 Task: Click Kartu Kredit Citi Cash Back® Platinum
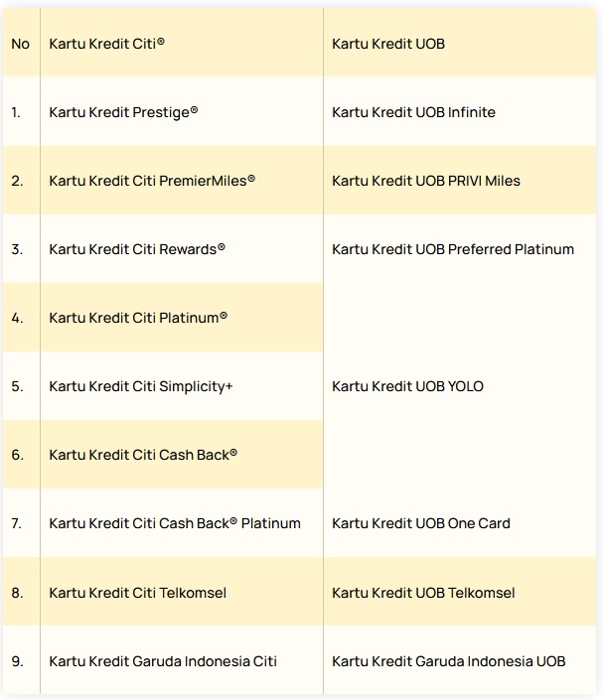(x=175, y=523)
